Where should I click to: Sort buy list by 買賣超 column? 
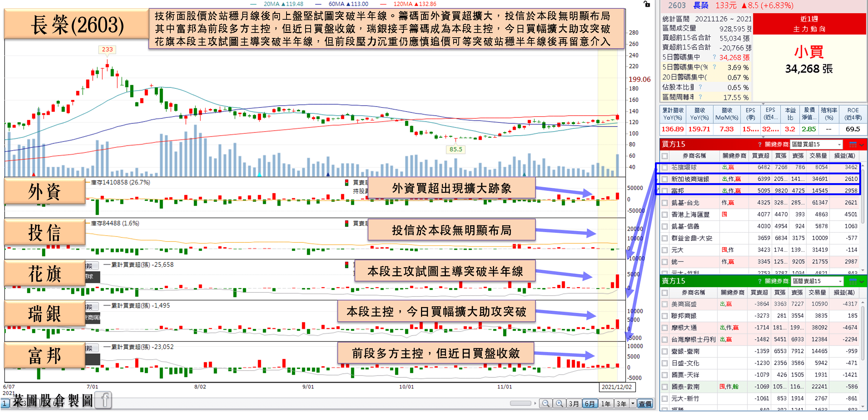[760, 156]
